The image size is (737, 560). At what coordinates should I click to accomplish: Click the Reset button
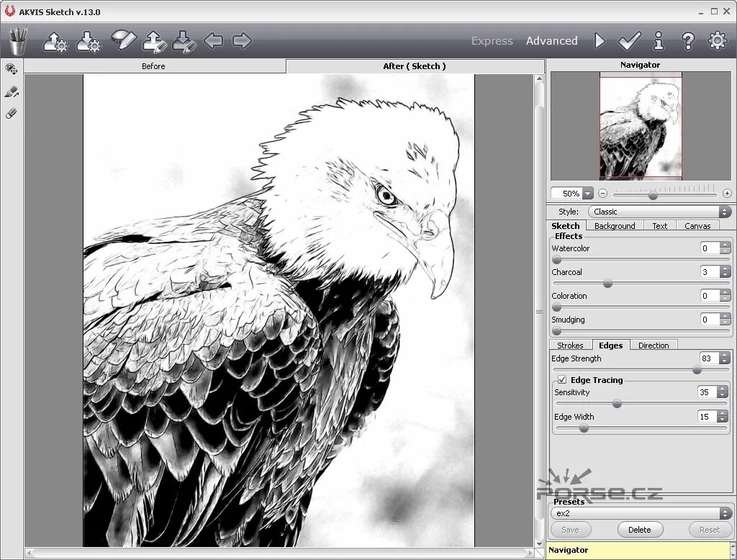(709, 530)
